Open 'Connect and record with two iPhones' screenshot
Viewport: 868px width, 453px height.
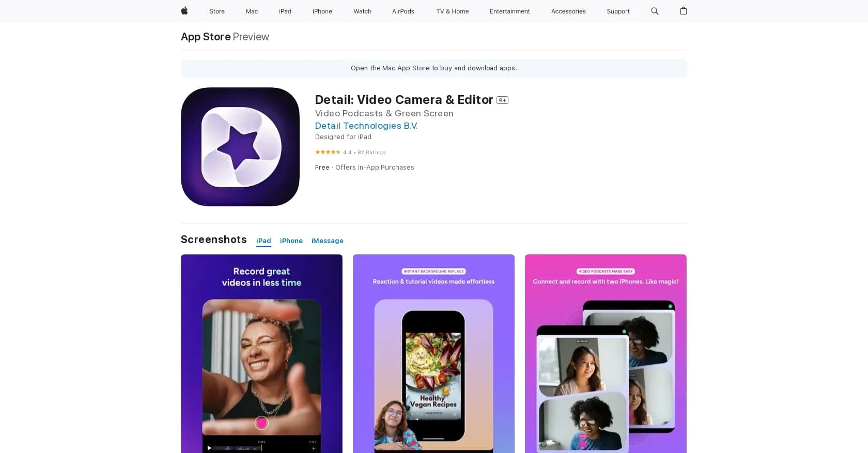click(606, 354)
